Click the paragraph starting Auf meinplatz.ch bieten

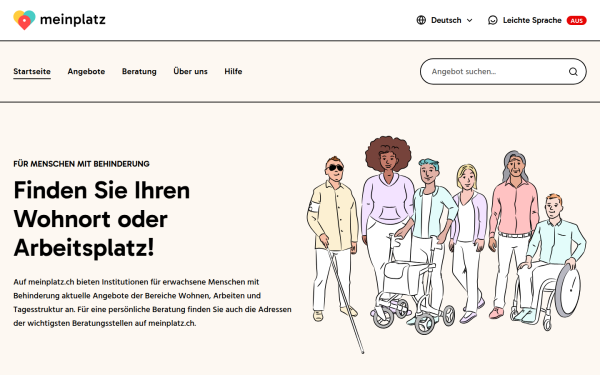pyautogui.click(x=152, y=302)
